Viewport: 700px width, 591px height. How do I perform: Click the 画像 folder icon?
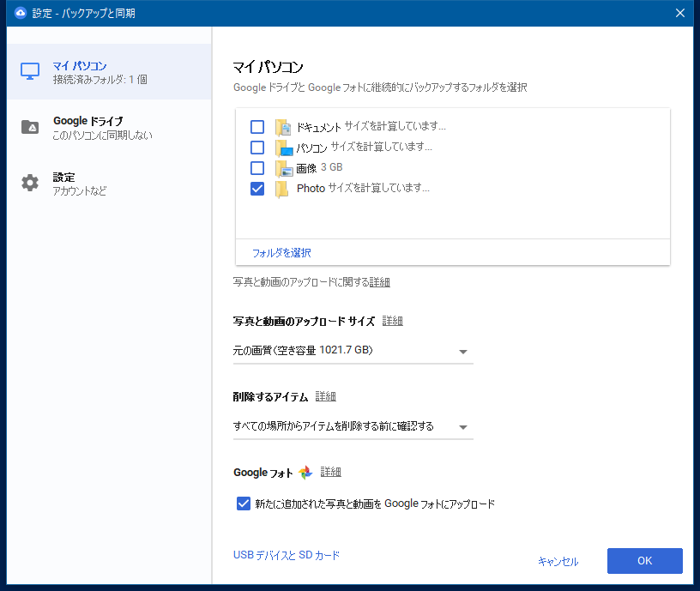point(283,168)
